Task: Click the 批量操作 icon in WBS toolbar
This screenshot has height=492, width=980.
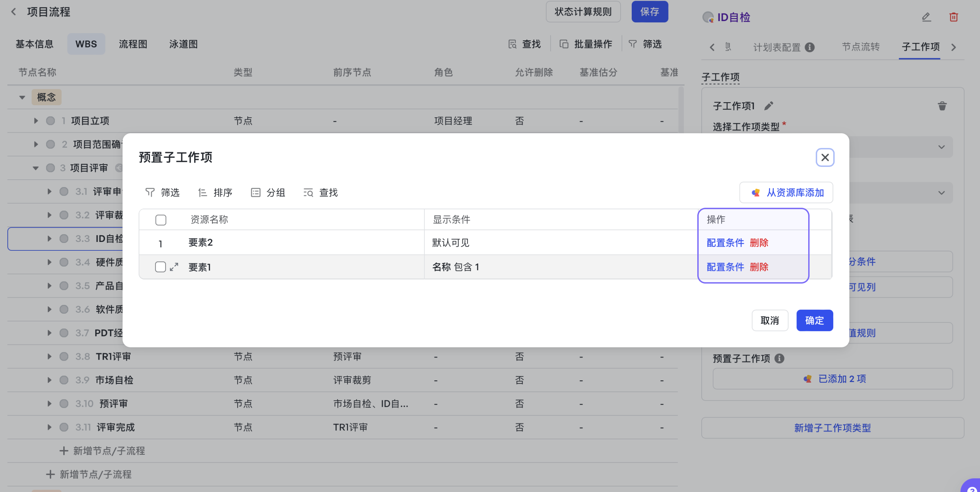Action: tap(564, 44)
